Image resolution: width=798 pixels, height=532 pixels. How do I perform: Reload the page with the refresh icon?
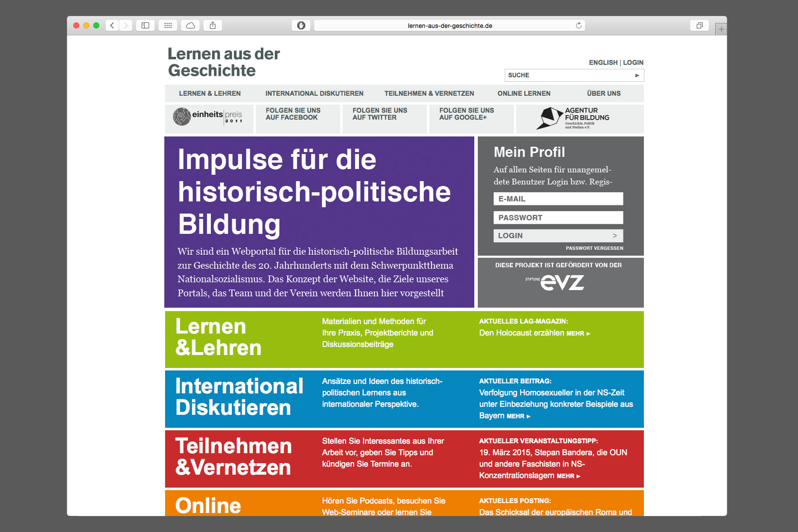pyautogui.click(x=579, y=25)
